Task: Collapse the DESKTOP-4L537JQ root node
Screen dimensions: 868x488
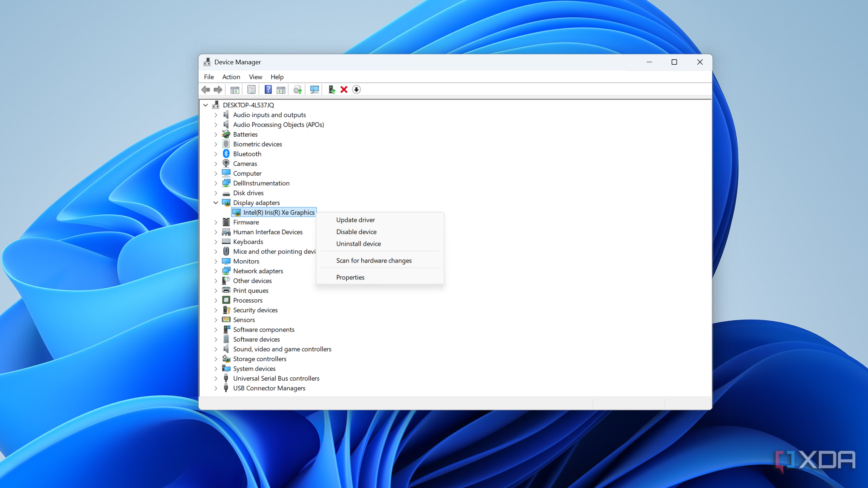Action: point(205,105)
